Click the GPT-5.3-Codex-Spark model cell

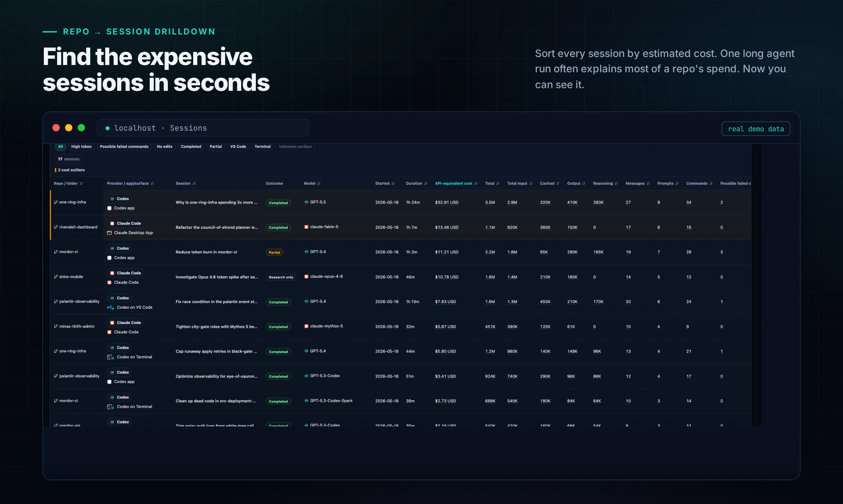coord(328,401)
